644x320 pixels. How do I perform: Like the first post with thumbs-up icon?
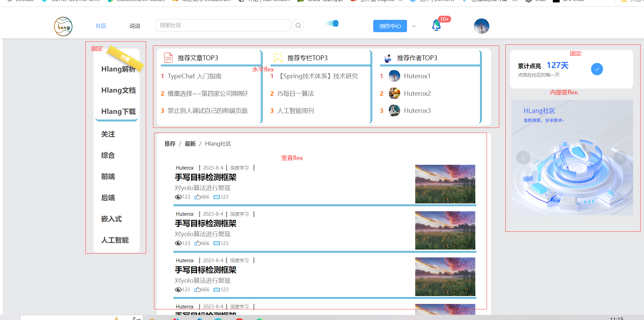(197, 197)
